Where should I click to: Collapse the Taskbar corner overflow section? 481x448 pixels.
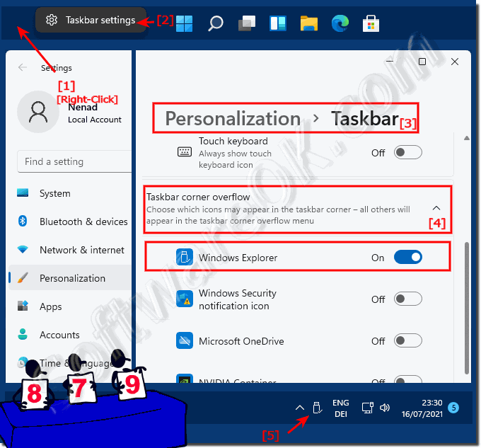coord(436,208)
